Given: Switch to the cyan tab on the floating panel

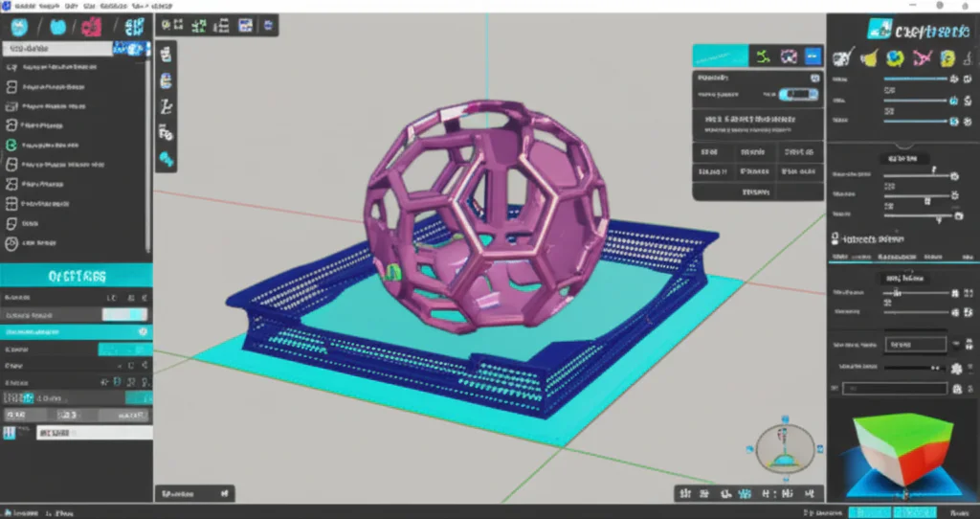Looking at the screenshot, I should click(720, 56).
